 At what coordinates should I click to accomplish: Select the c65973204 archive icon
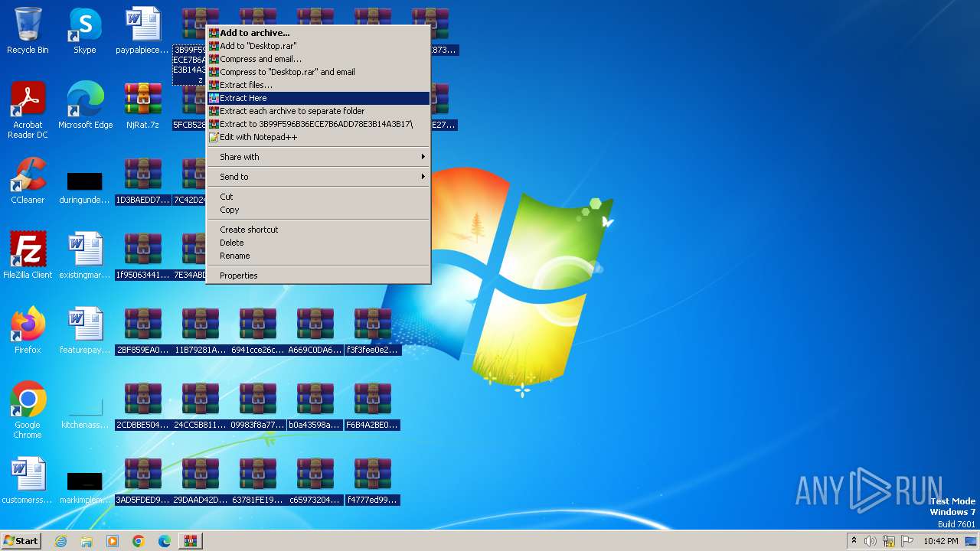(x=315, y=481)
